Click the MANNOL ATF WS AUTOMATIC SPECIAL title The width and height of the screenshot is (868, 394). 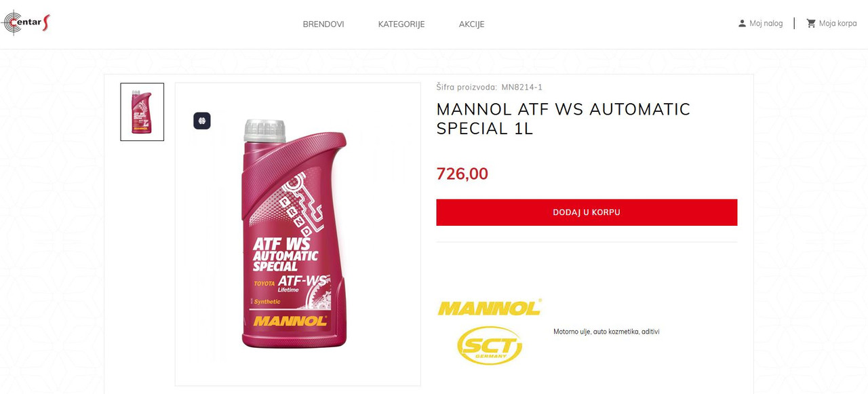tap(564, 119)
